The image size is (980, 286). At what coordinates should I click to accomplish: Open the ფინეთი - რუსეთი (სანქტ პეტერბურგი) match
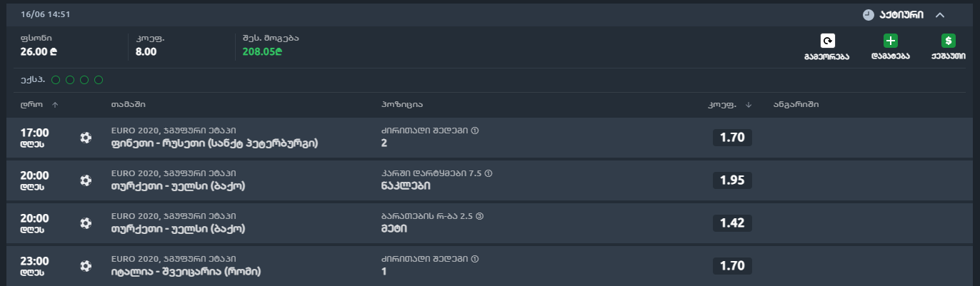coord(214,143)
